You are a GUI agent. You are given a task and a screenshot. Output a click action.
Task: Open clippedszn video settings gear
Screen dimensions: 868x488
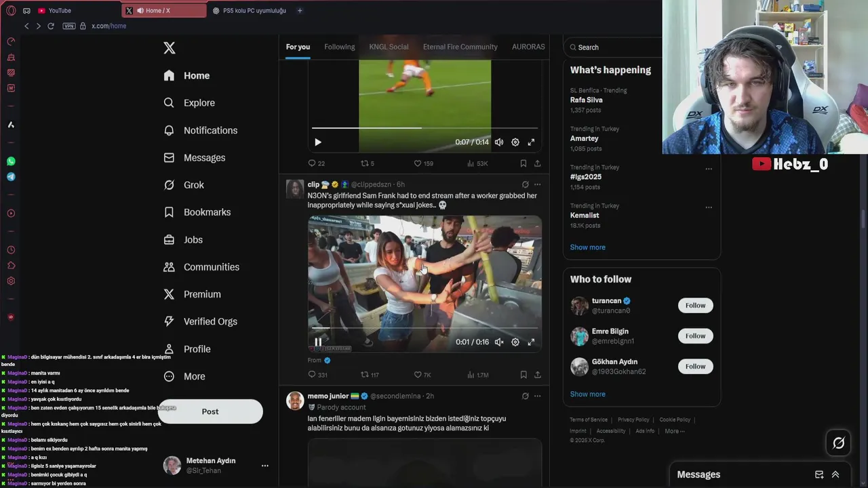point(515,342)
